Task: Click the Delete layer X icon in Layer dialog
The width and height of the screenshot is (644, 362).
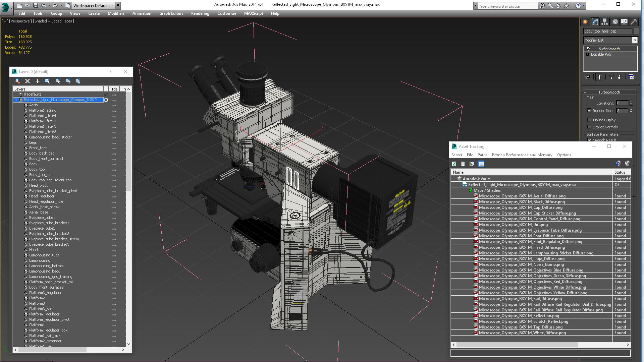Action: (x=28, y=81)
